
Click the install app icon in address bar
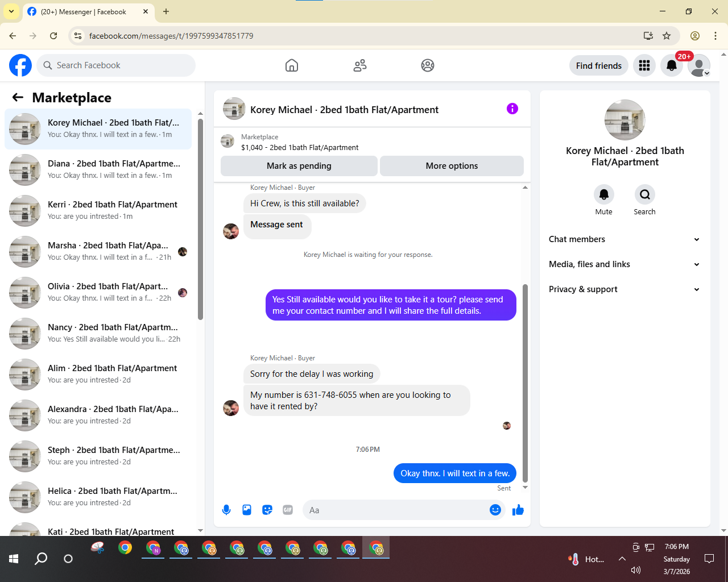(x=648, y=36)
